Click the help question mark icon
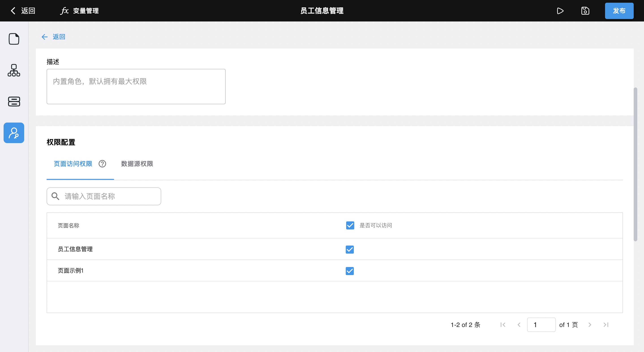Screen dimensions: 644x352 (102, 164)
